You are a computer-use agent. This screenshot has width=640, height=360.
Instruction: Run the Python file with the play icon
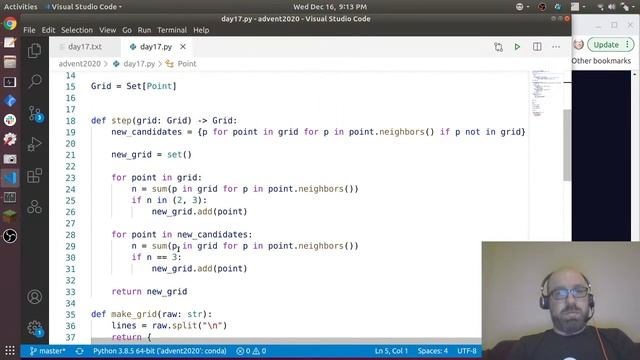(517, 47)
